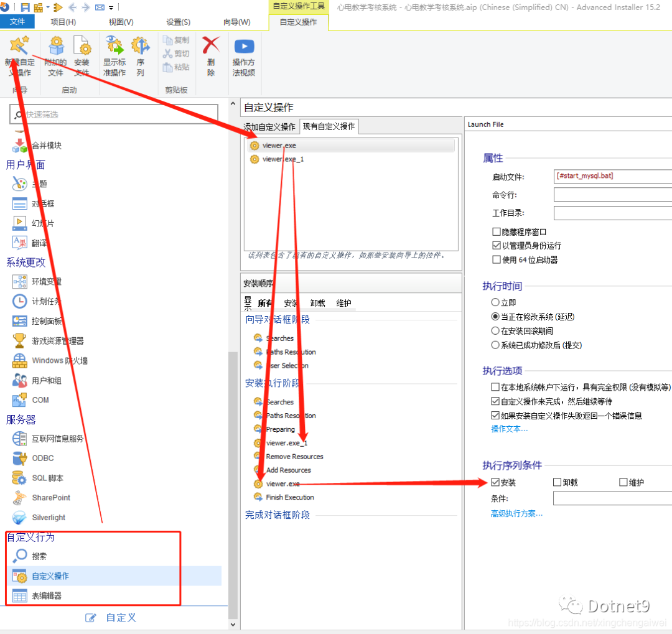The height and width of the screenshot is (634, 672).
Task: Click the Copy (复制) clipboard button
Action: coord(176,40)
